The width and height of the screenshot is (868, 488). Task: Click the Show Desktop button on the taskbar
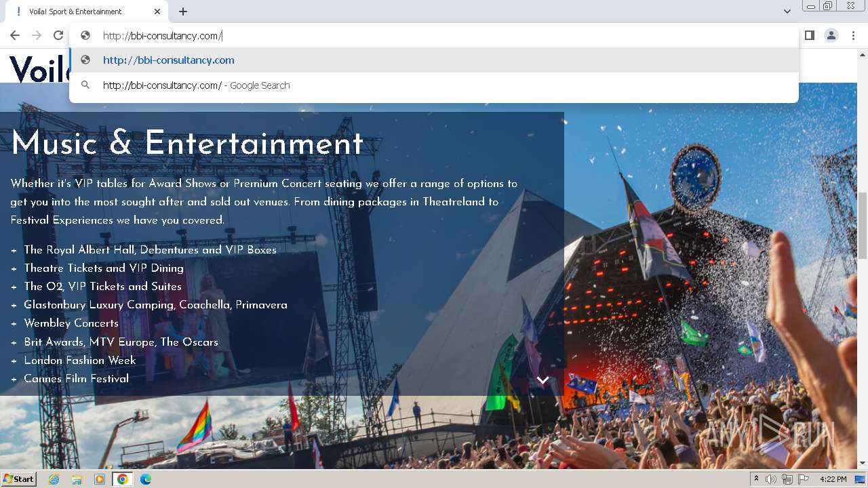tap(860, 479)
